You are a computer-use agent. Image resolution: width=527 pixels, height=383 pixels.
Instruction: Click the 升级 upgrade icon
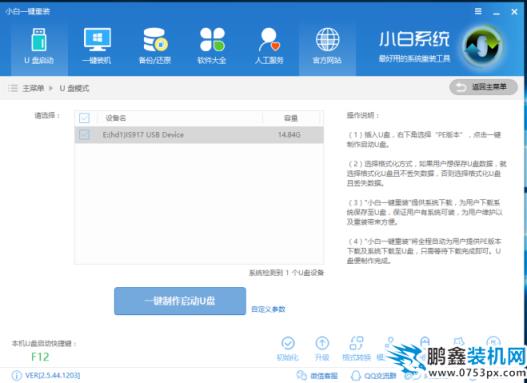322,348
